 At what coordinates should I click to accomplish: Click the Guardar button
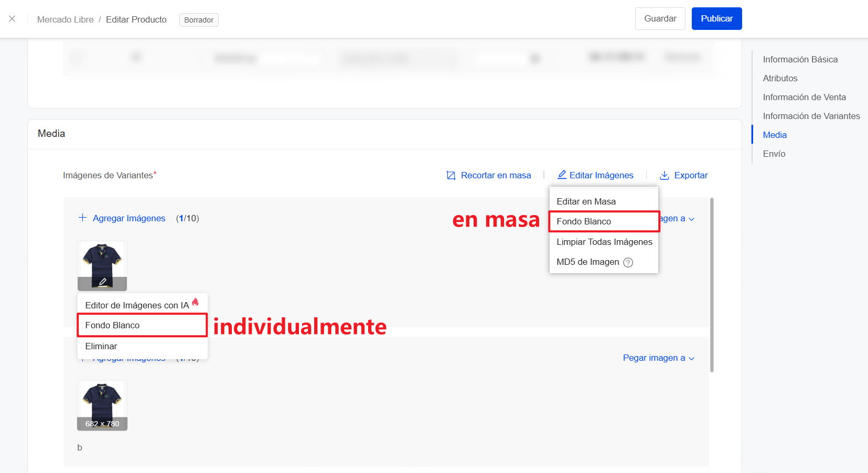click(660, 18)
